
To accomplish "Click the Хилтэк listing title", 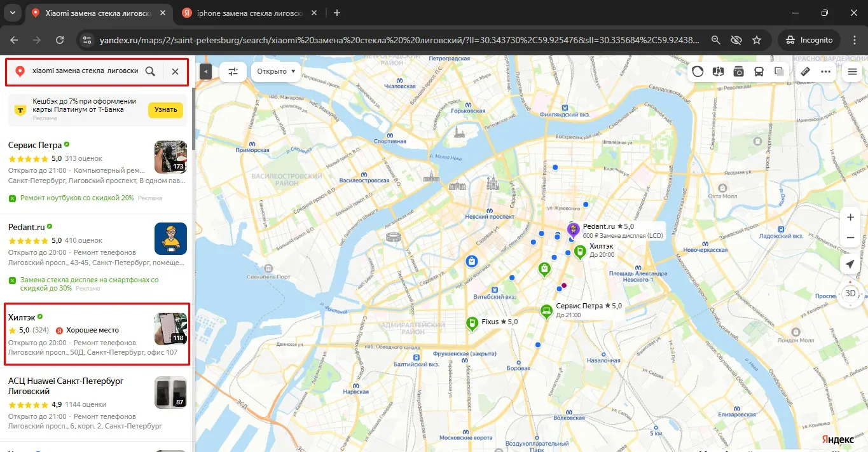I will pyautogui.click(x=21, y=317).
